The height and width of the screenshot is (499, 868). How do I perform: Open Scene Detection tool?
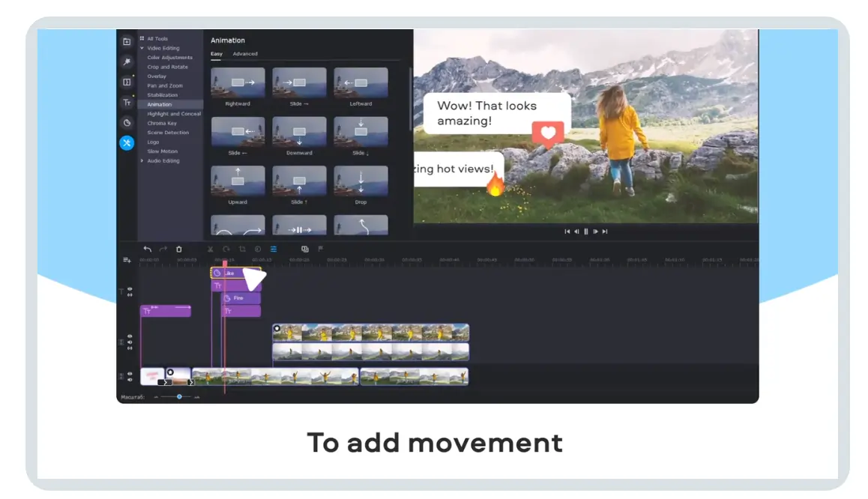(168, 133)
